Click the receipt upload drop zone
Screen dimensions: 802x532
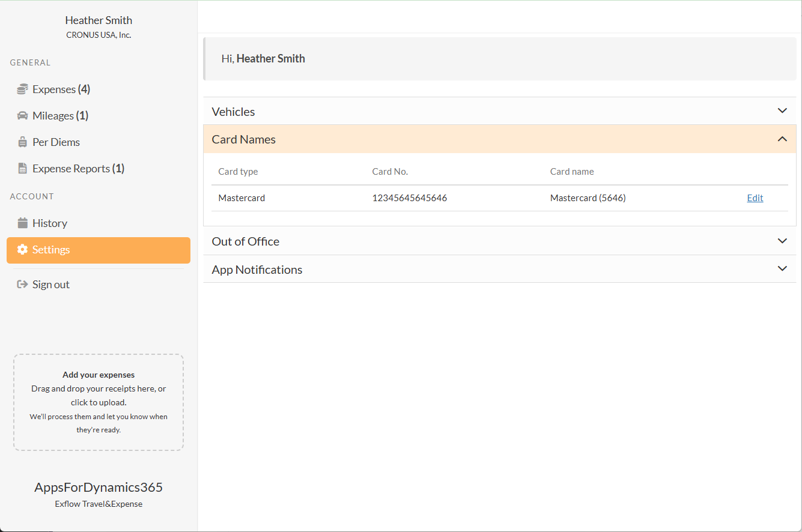[99, 402]
